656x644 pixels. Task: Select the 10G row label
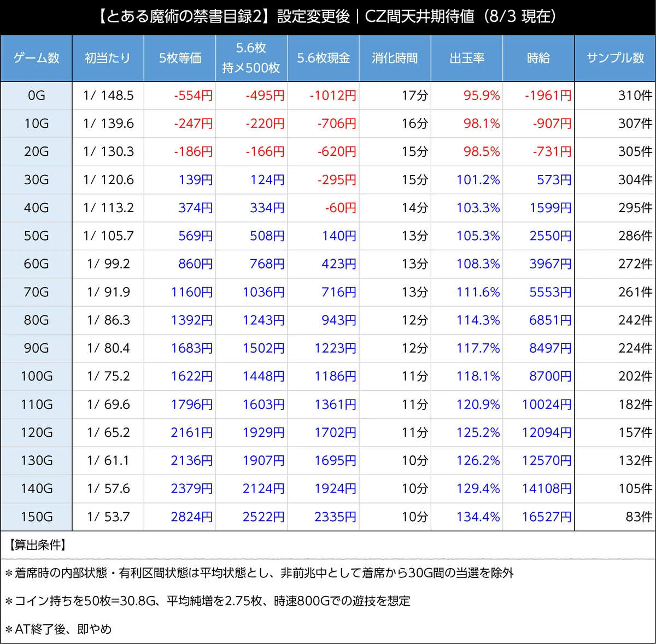click(36, 124)
